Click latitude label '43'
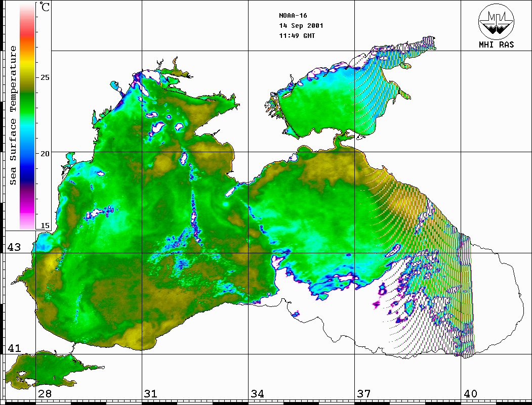 14,247
